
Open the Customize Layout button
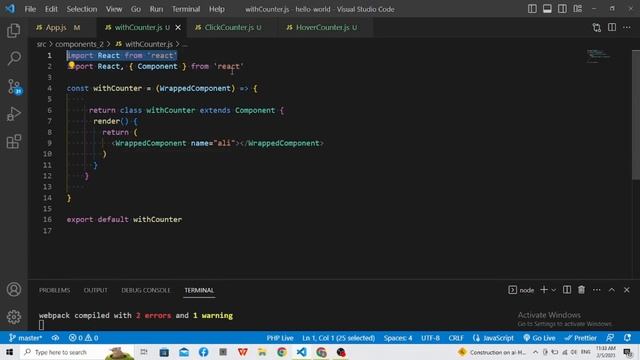pos(578,9)
